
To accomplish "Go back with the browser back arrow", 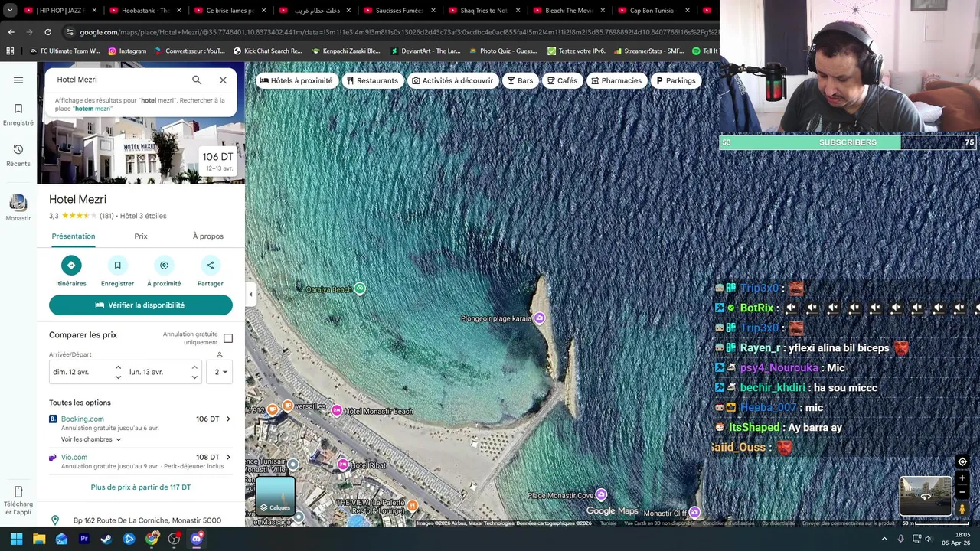I will (11, 32).
